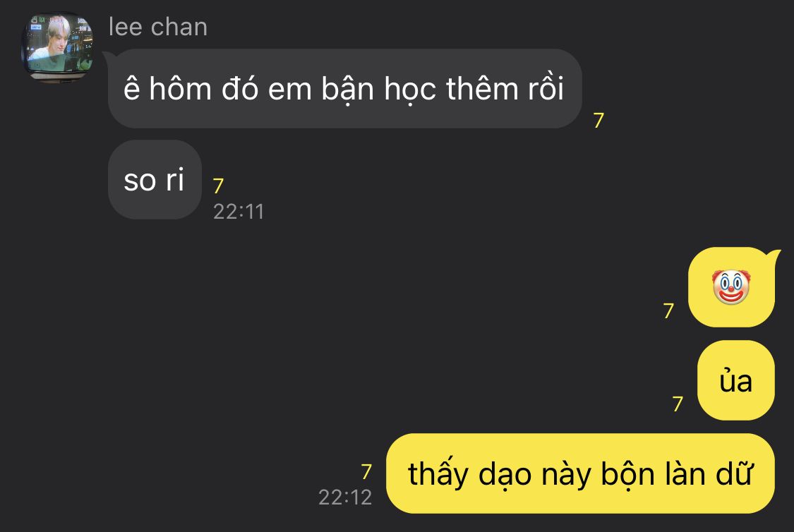Tap the sender name lee chan
794x532 pixels.
tap(158, 27)
